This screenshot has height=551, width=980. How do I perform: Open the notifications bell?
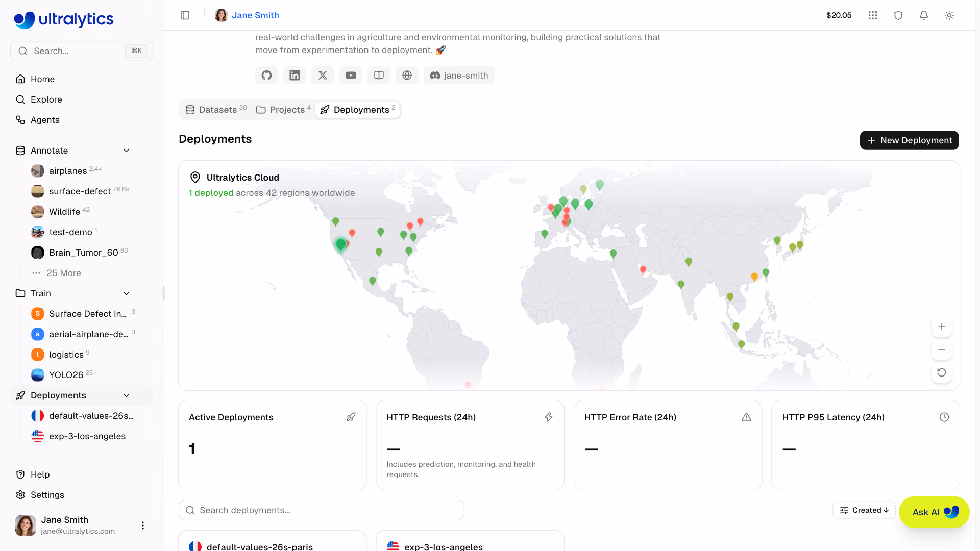pyautogui.click(x=924, y=15)
